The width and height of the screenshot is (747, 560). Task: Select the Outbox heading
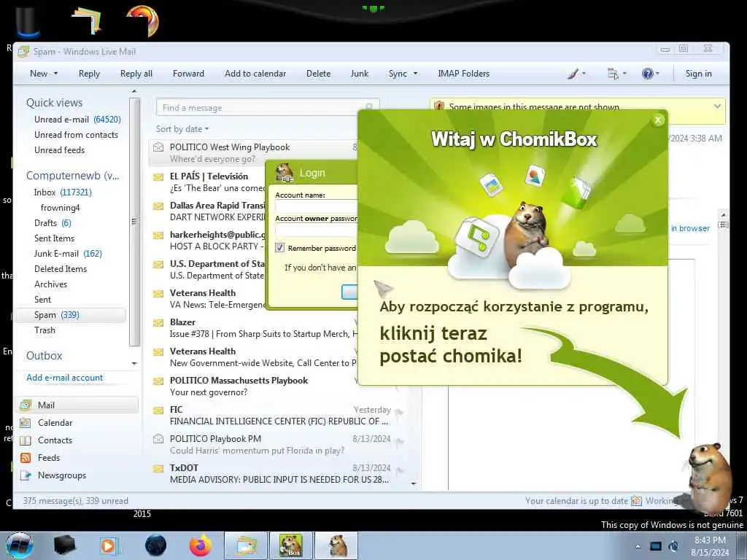click(44, 356)
